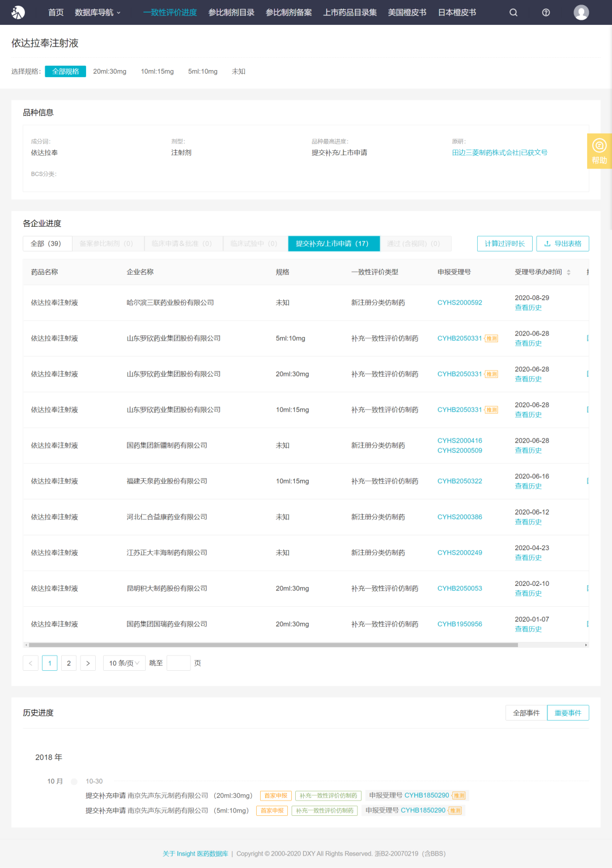Select 全部规格 specification filter
612x868 pixels.
(x=65, y=71)
